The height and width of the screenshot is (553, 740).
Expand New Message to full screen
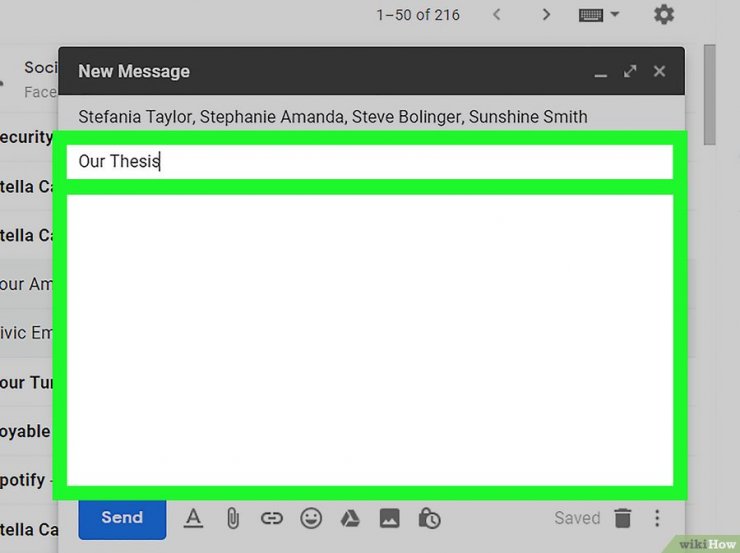[x=630, y=71]
